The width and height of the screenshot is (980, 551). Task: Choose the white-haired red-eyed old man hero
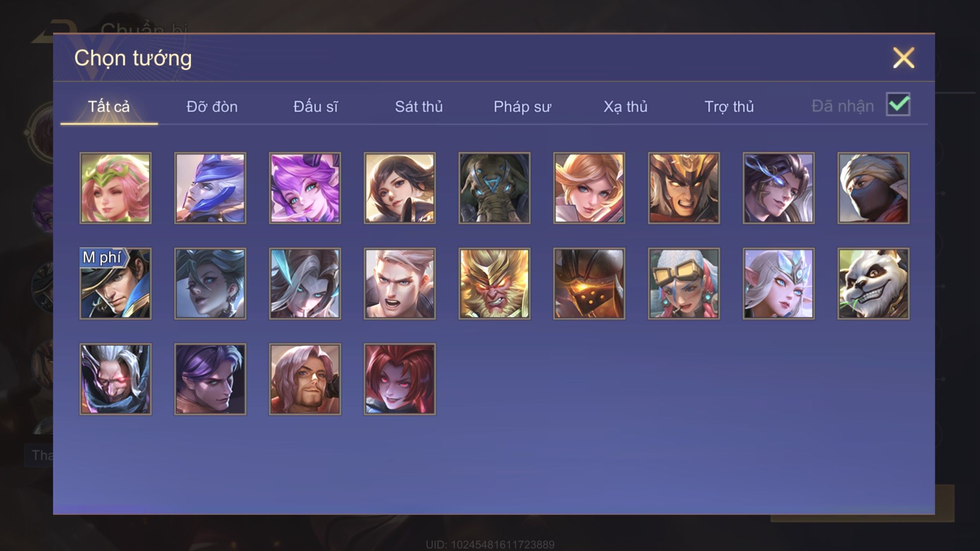[x=115, y=379]
